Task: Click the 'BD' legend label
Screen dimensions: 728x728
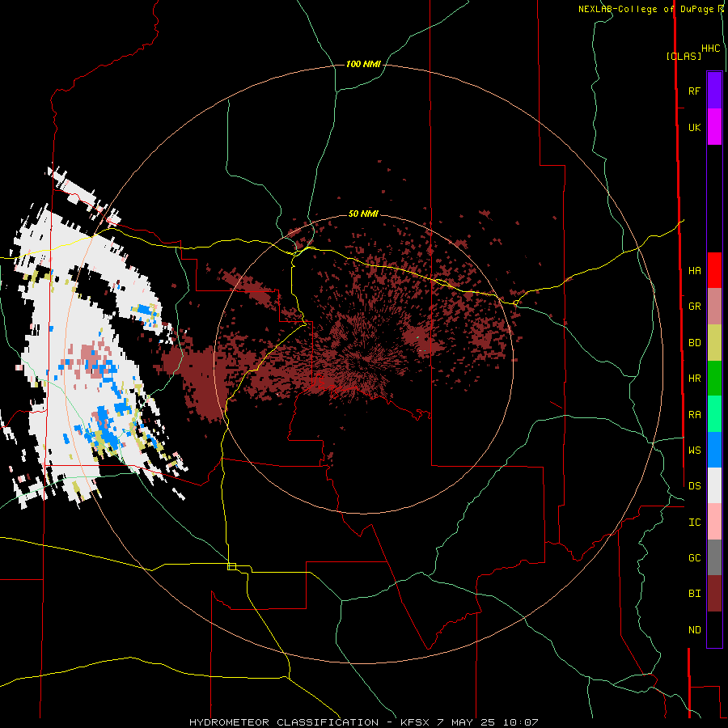Action: coord(694,343)
